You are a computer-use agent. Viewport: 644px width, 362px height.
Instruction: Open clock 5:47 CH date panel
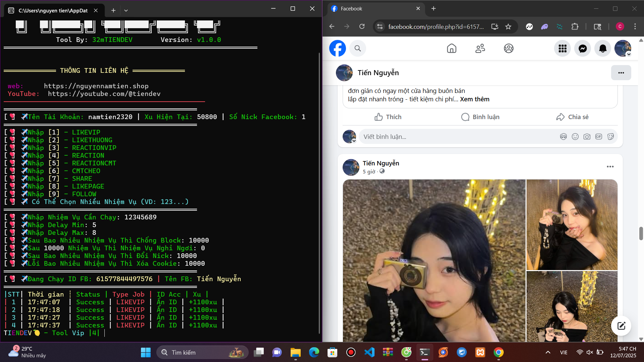coord(623,352)
